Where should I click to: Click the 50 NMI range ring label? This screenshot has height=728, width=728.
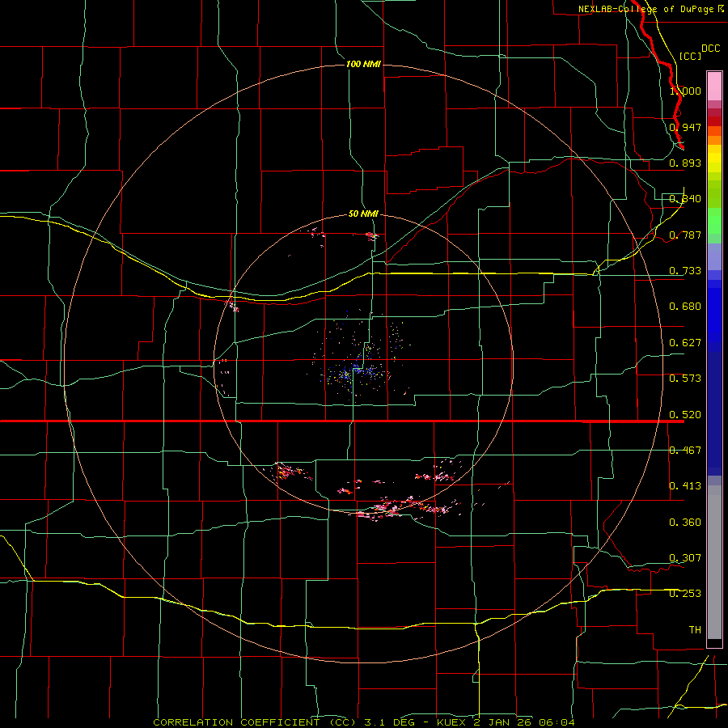[x=363, y=214]
